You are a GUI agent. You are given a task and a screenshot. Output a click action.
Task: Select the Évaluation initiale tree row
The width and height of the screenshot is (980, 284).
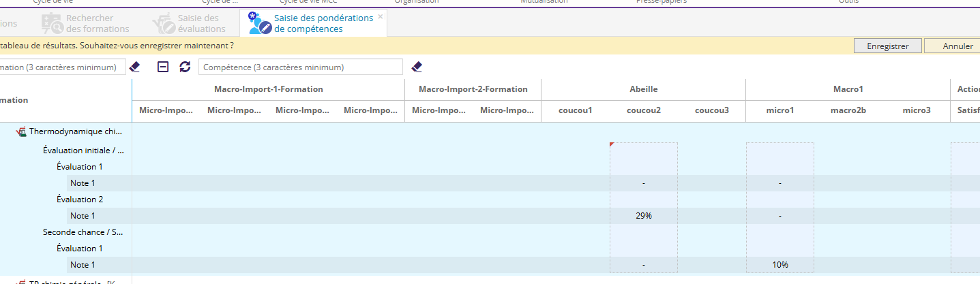83,151
